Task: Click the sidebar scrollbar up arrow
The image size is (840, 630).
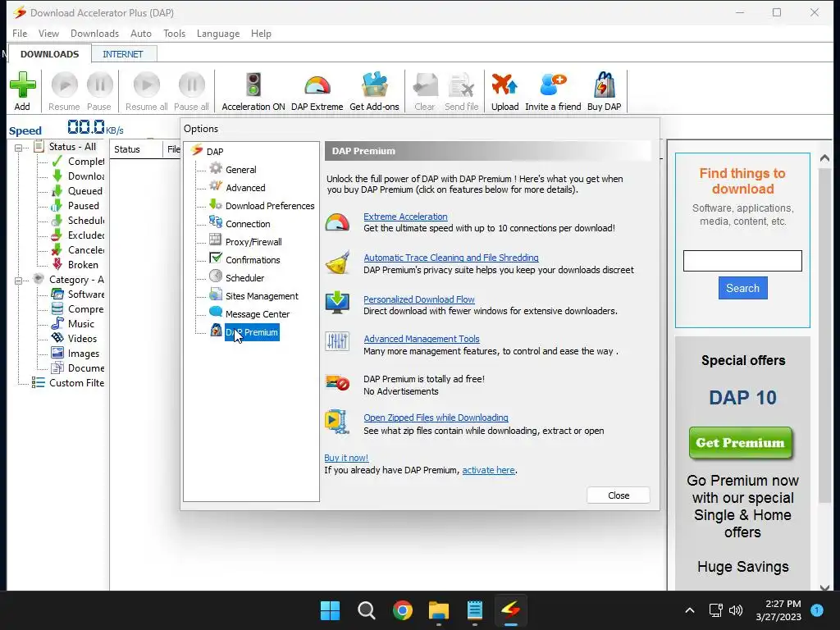Action: (x=824, y=158)
